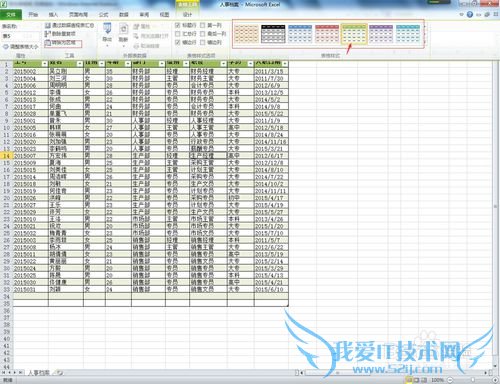Open filter dropdown for 入职日期 column

tap(285, 63)
